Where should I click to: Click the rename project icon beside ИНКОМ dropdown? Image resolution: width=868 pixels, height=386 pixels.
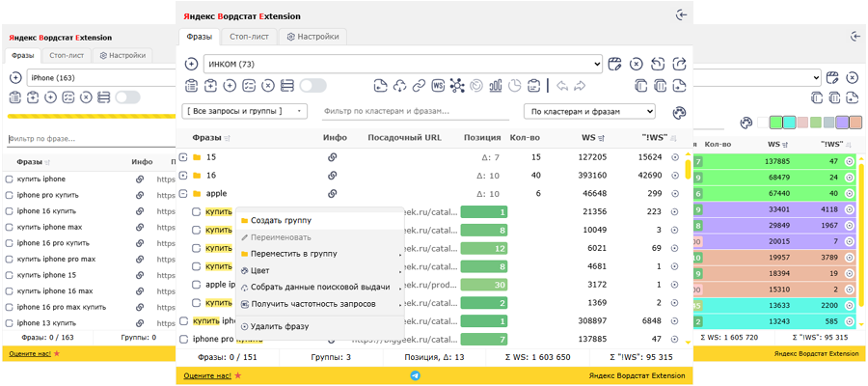614,64
